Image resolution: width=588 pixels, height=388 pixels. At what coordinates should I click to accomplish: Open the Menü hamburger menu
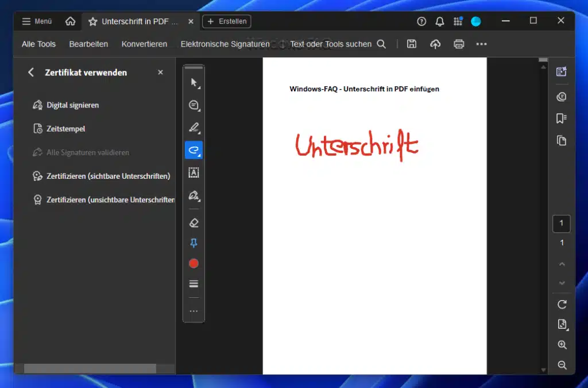coord(37,21)
